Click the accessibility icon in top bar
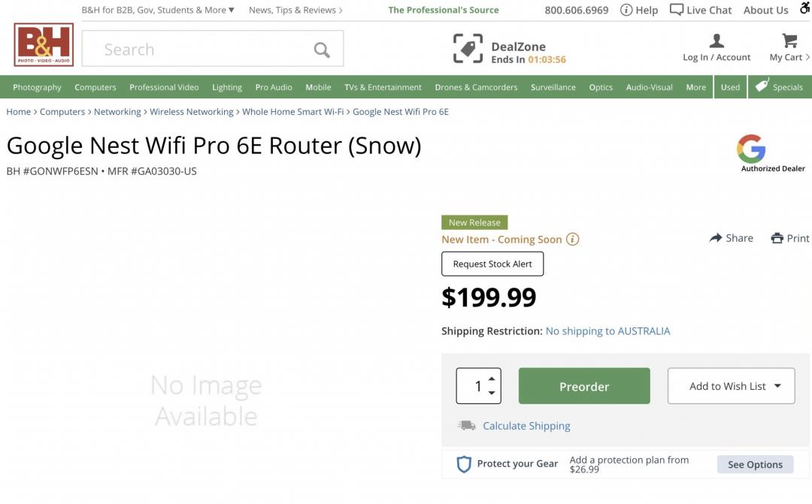 click(805, 8)
